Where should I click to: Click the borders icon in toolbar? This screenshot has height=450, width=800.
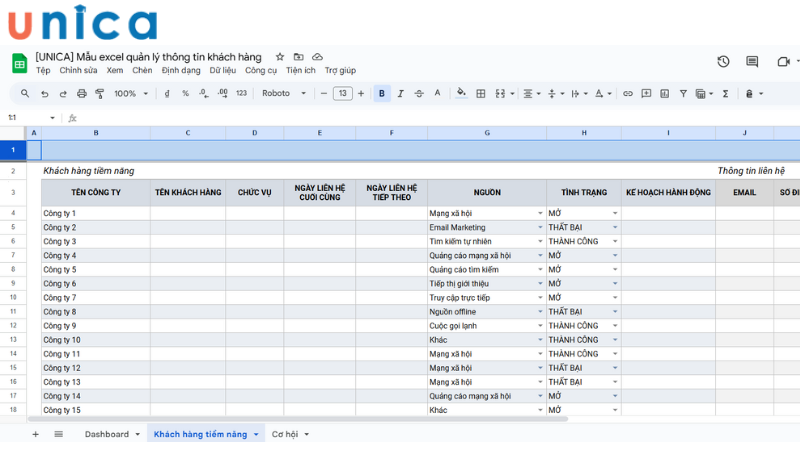point(481,94)
